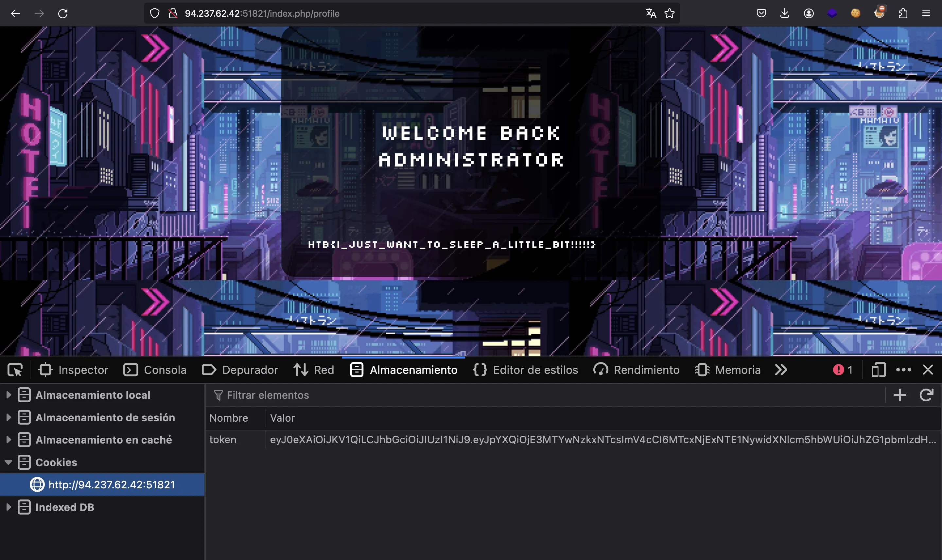Image resolution: width=942 pixels, height=560 pixels.
Task: Collapse the Cookies tree arrow
Action: (x=8, y=462)
